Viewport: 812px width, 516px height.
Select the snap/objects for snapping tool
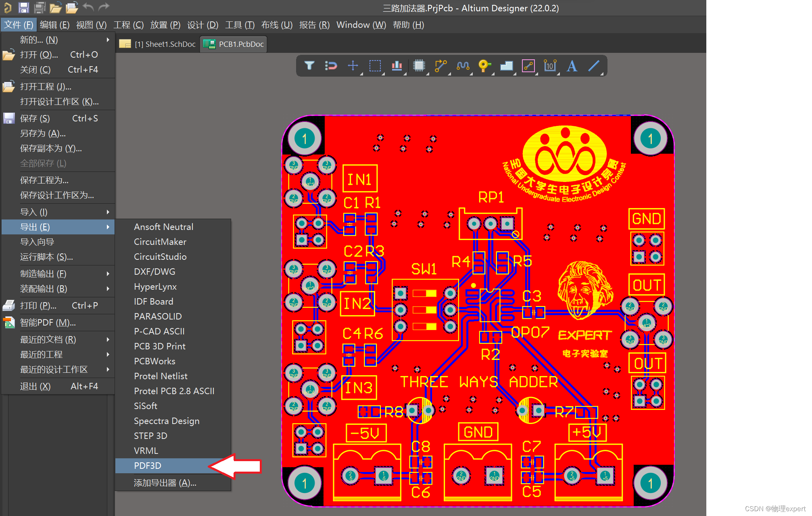coord(331,65)
